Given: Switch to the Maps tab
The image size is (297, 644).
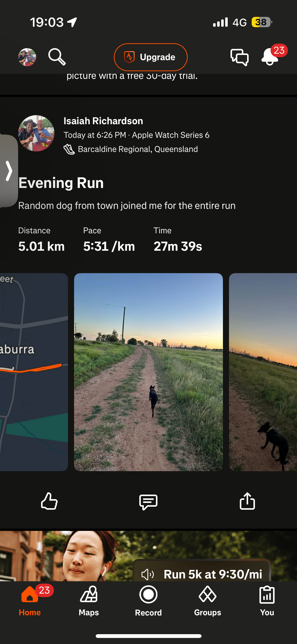Looking at the screenshot, I should click(89, 601).
